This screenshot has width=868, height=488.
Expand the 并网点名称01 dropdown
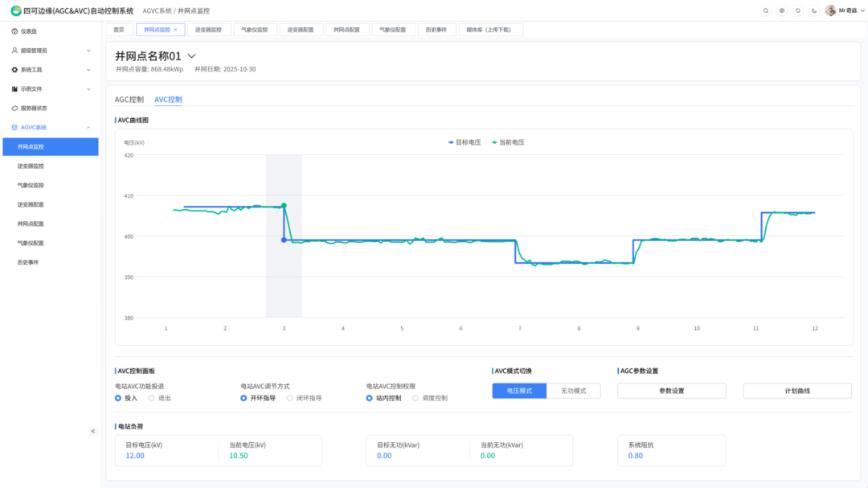tap(191, 56)
